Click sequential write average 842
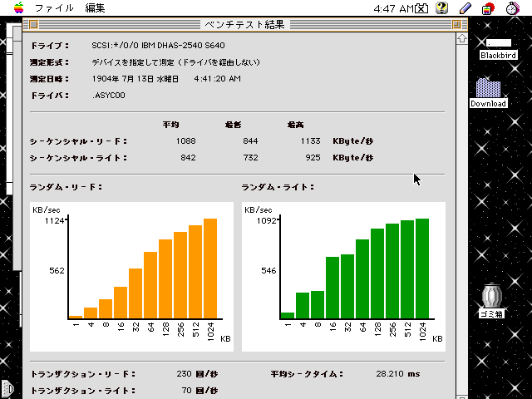Image resolution: width=532 pixels, height=399 pixels. [x=188, y=157]
